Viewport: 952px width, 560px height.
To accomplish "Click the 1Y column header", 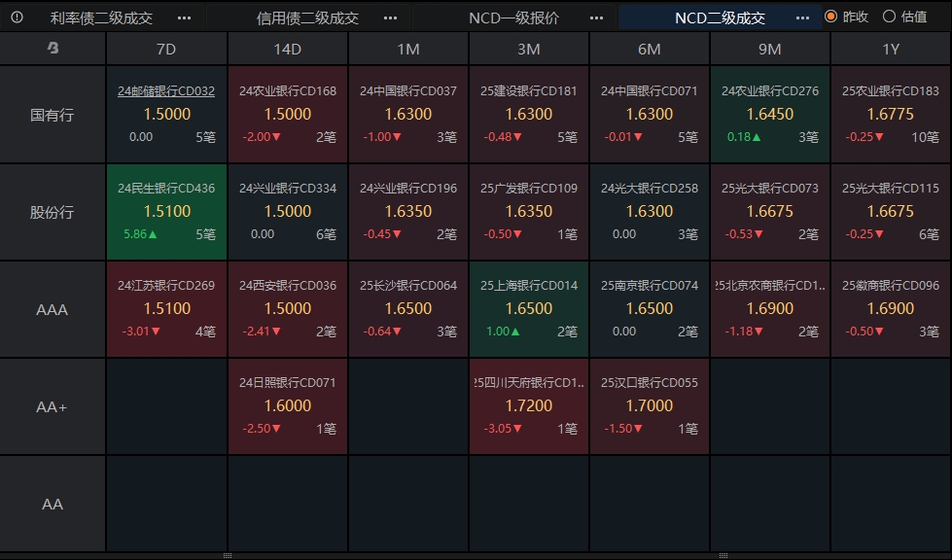I will (x=891, y=49).
